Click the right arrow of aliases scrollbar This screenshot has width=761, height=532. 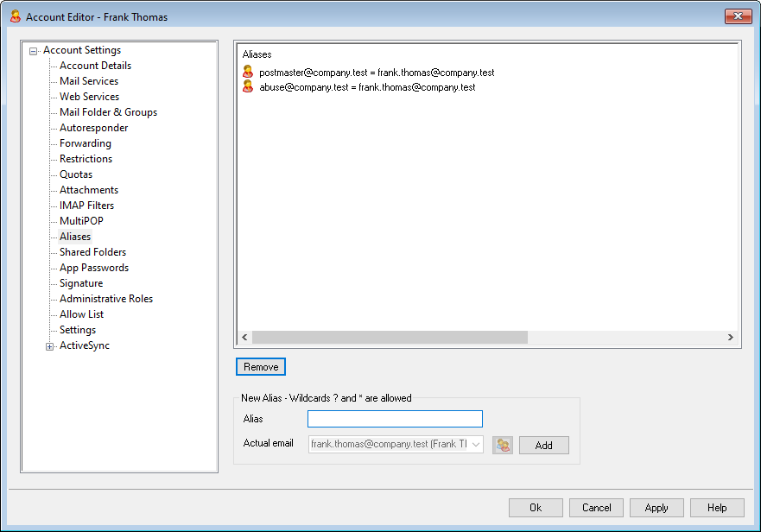click(730, 338)
